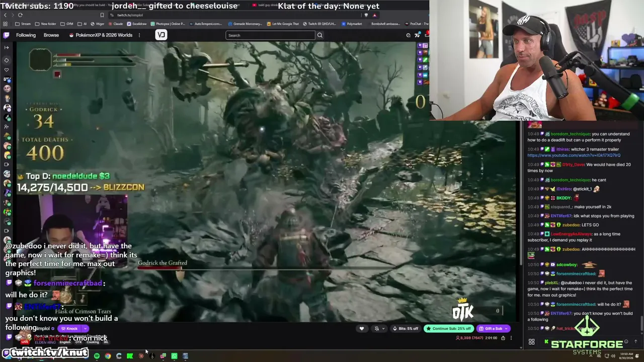Open the AutoTempest bookmark
644x362 pixels.
pyautogui.click(x=206, y=24)
